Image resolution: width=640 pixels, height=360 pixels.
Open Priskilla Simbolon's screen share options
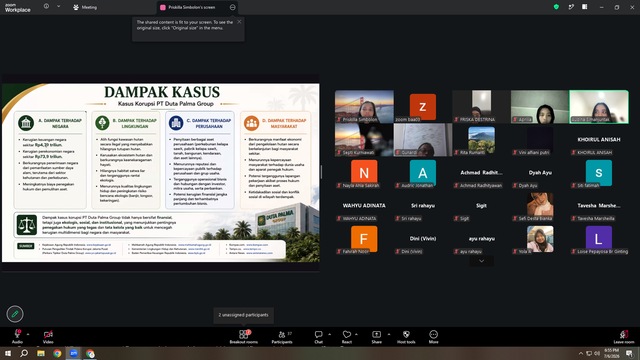pyautogui.click(x=232, y=7)
